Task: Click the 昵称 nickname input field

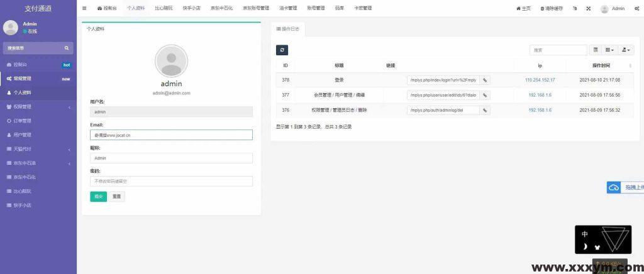Action: (171, 158)
